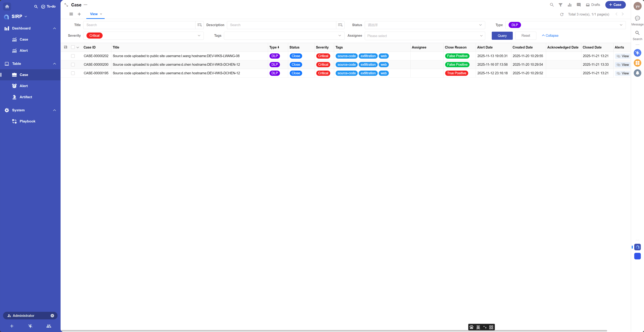
Task: Click the Description search input field
Action: (x=281, y=25)
